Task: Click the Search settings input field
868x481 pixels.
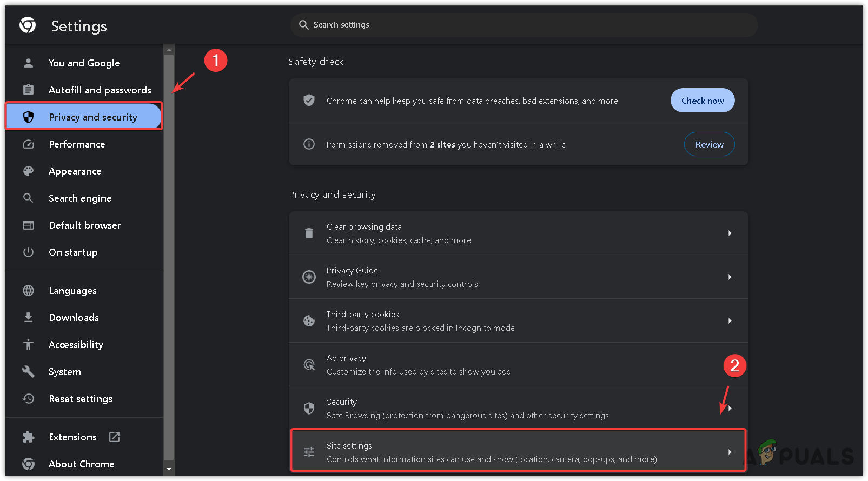Action: click(x=524, y=25)
